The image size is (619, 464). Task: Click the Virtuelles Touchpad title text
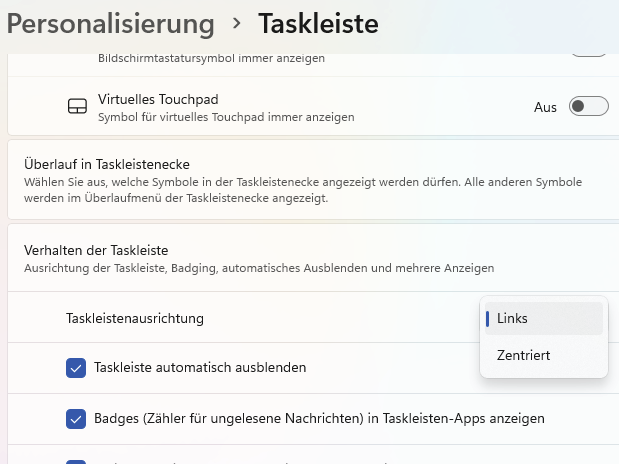click(158, 99)
